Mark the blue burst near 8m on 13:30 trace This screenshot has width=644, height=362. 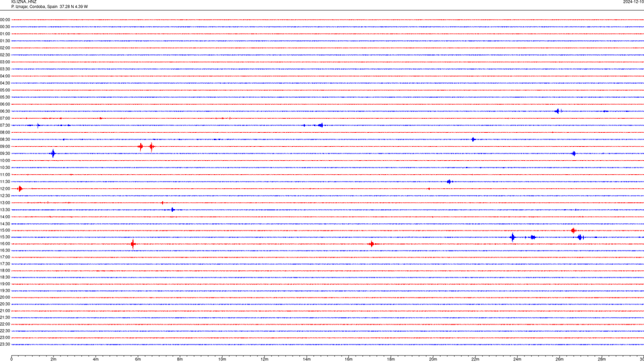(173, 210)
